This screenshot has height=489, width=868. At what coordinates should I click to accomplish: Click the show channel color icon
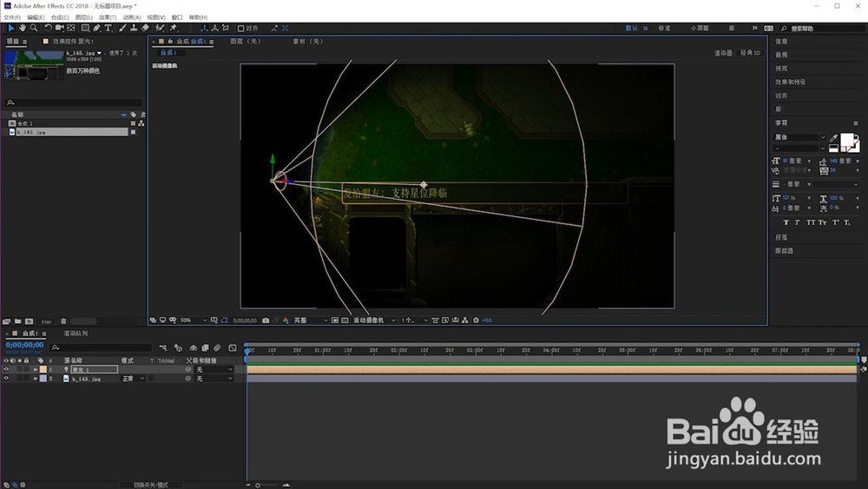(286, 320)
